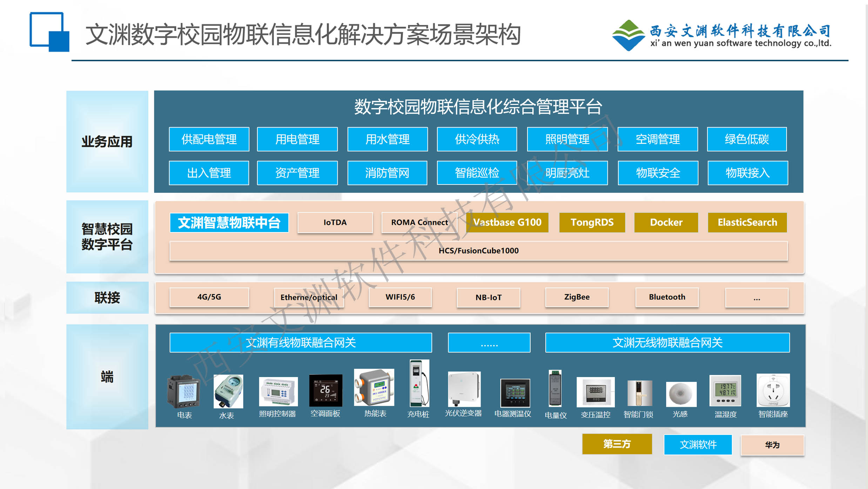The height and width of the screenshot is (489, 868).
Task: Click the 供冷供热 module box
Action: [477, 139]
